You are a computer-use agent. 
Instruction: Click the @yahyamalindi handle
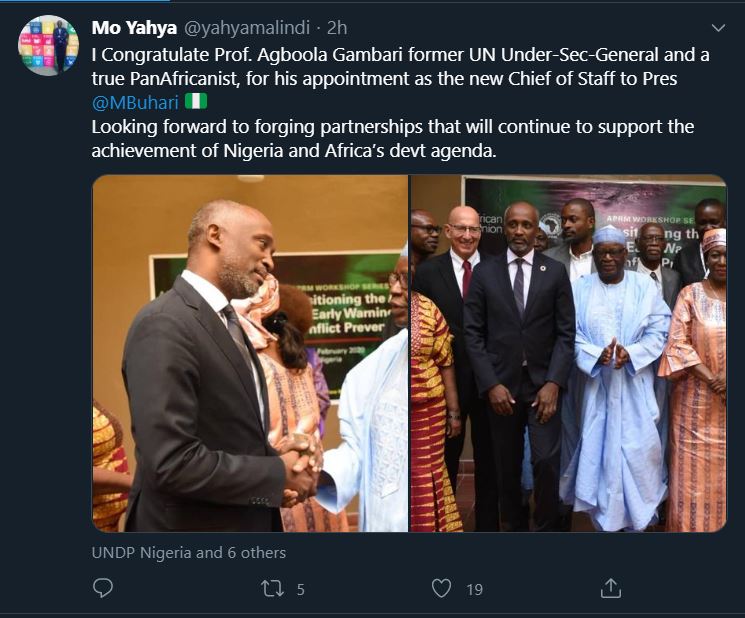point(249,27)
